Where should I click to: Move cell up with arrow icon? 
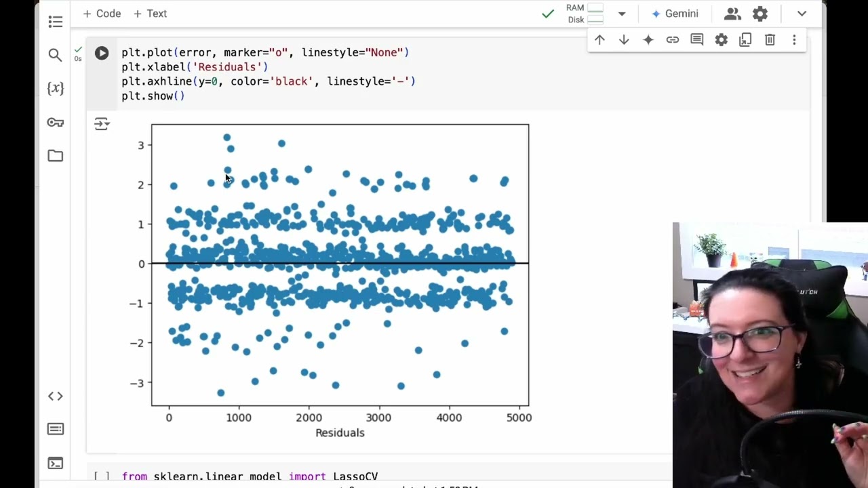(x=599, y=40)
